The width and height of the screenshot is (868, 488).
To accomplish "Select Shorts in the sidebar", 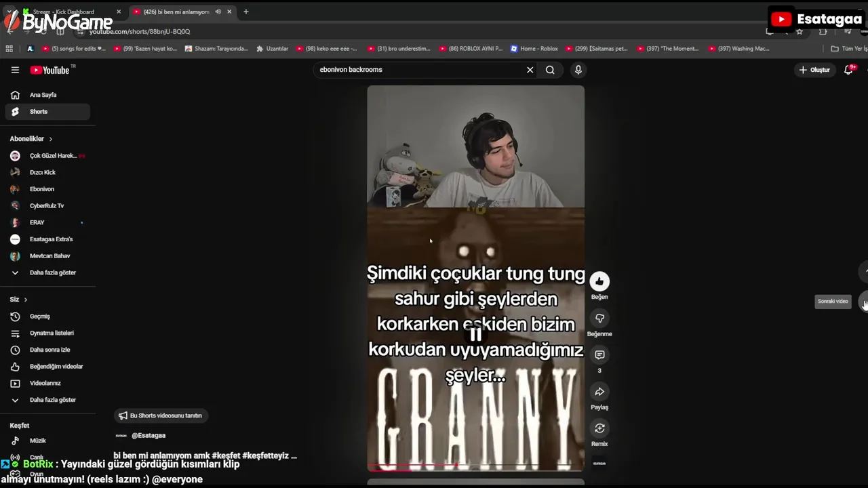I will (47, 112).
